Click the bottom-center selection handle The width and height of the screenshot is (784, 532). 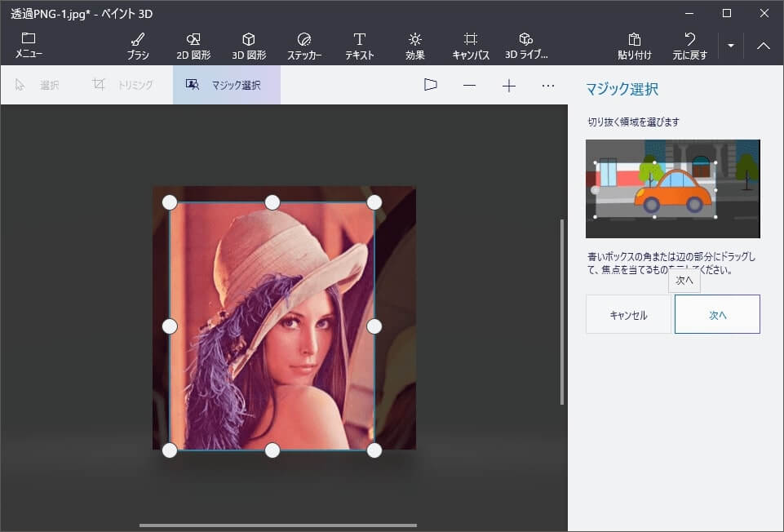272,450
